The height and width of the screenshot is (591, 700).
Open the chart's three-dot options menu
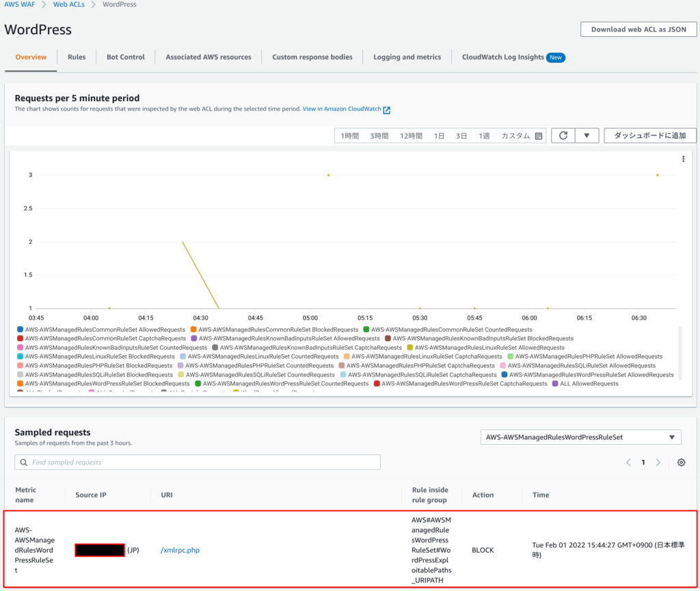[x=683, y=159]
